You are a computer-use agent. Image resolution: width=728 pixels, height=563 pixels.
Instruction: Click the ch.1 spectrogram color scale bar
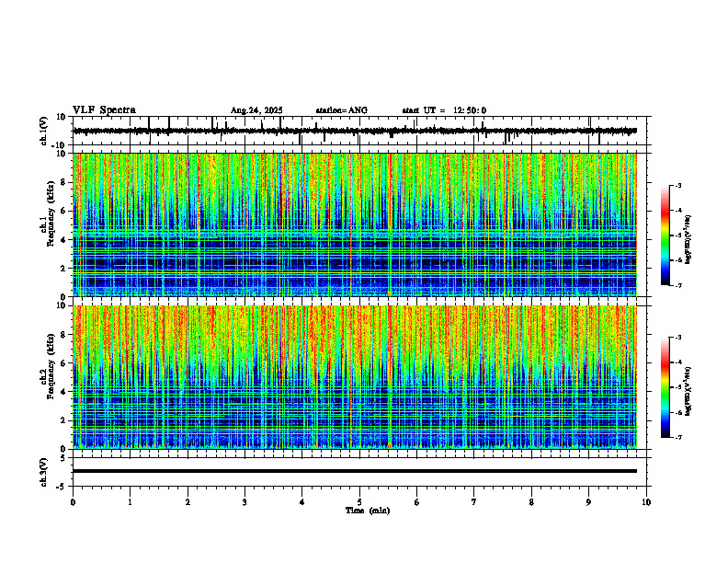[x=665, y=236]
